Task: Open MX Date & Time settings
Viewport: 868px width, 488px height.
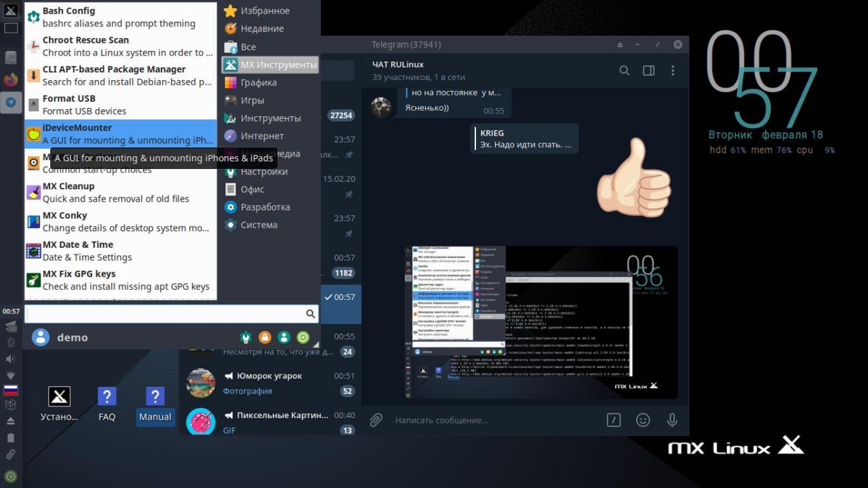Action: click(121, 250)
